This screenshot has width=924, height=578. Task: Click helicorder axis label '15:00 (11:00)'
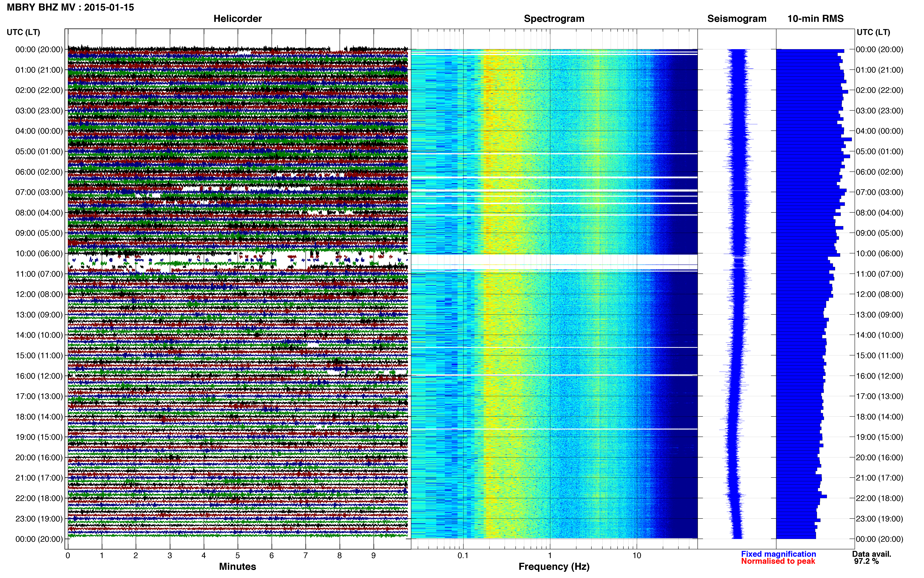[x=39, y=355]
